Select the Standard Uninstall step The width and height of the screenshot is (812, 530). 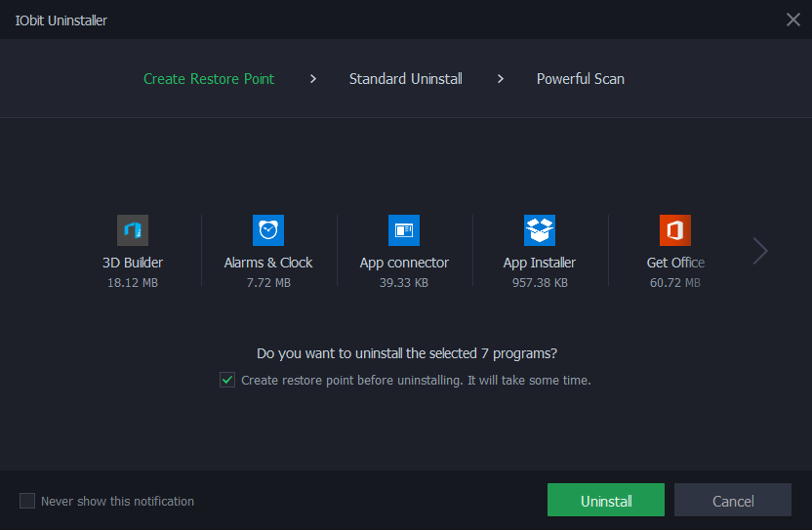(x=405, y=79)
